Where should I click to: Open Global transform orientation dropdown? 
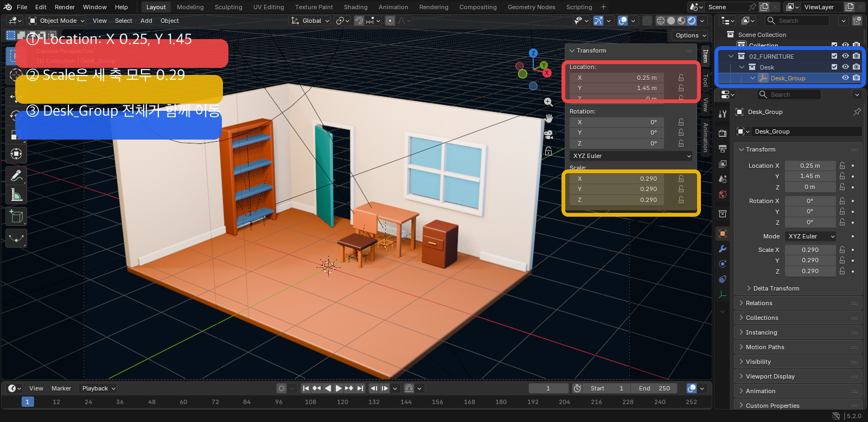310,21
